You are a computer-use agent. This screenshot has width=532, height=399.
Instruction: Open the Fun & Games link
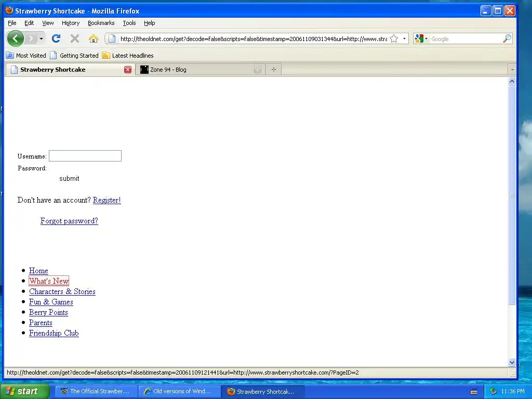(51, 302)
